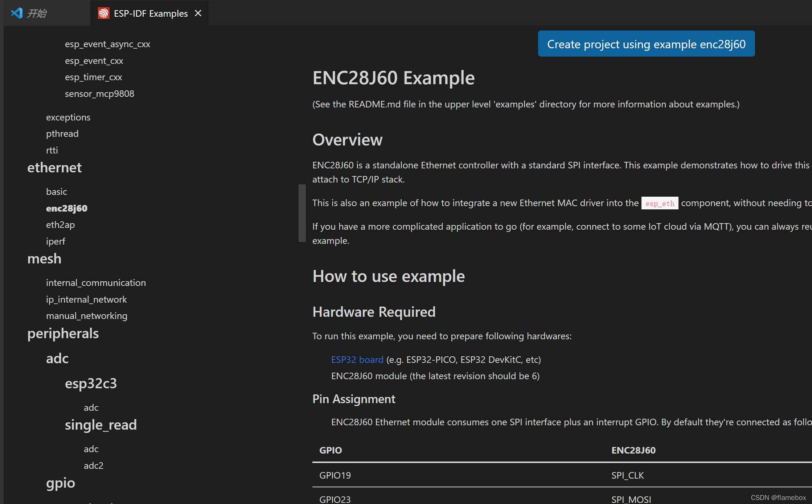
Task: Open internal_communication mesh example
Action: [x=96, y=283]
